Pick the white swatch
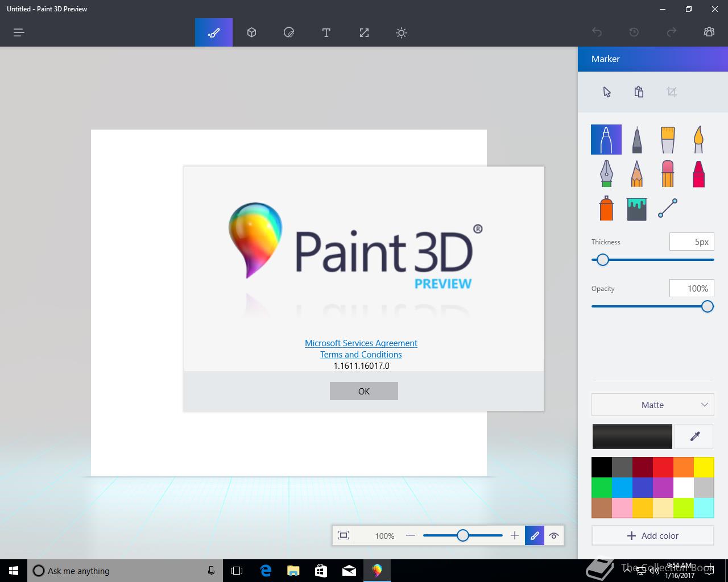The height and width of the screenshot is (582, 728). [684, 488]
